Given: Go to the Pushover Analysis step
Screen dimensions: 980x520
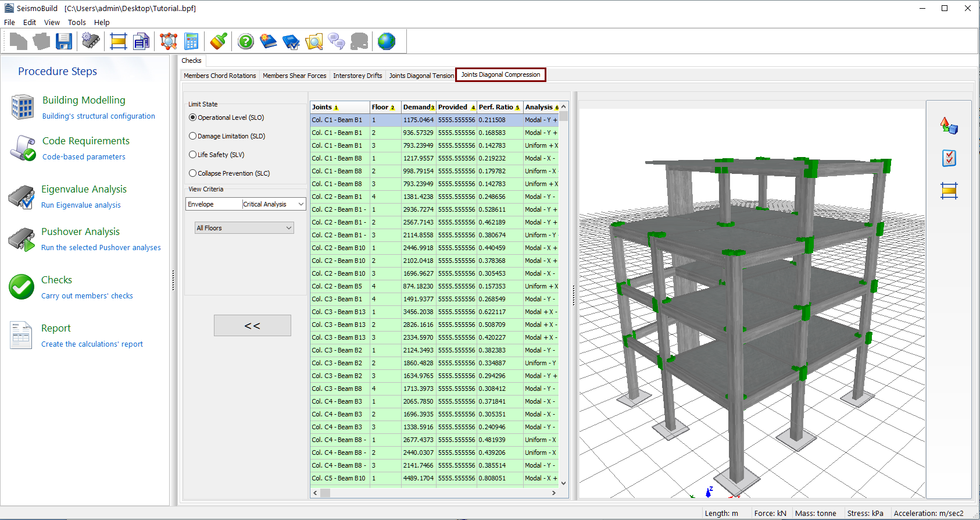Looking at the screenshot, I should tap(80, 231).
